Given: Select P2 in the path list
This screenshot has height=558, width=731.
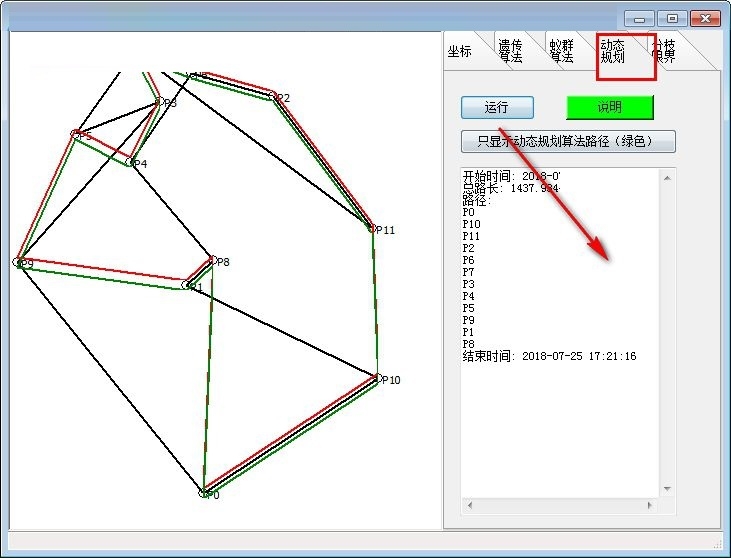Looking at the screenshot, I should (469, 248).
